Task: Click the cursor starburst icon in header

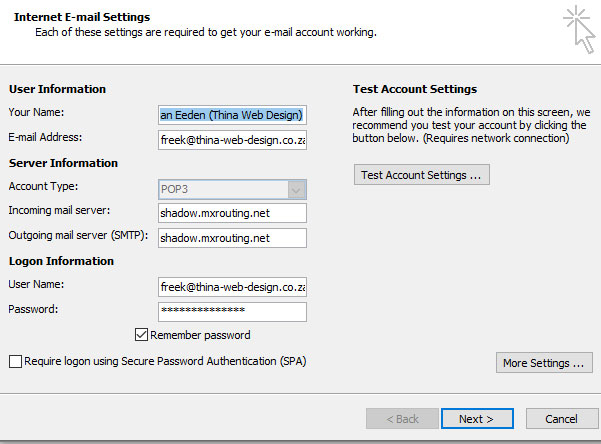Action: point(578,28)
